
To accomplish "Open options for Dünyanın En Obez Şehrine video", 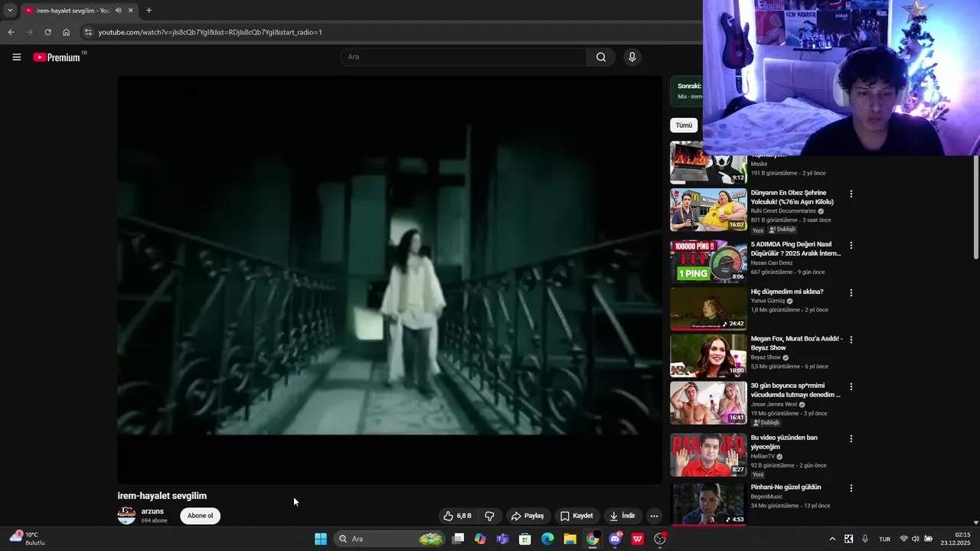I will (x=851, y=194).
